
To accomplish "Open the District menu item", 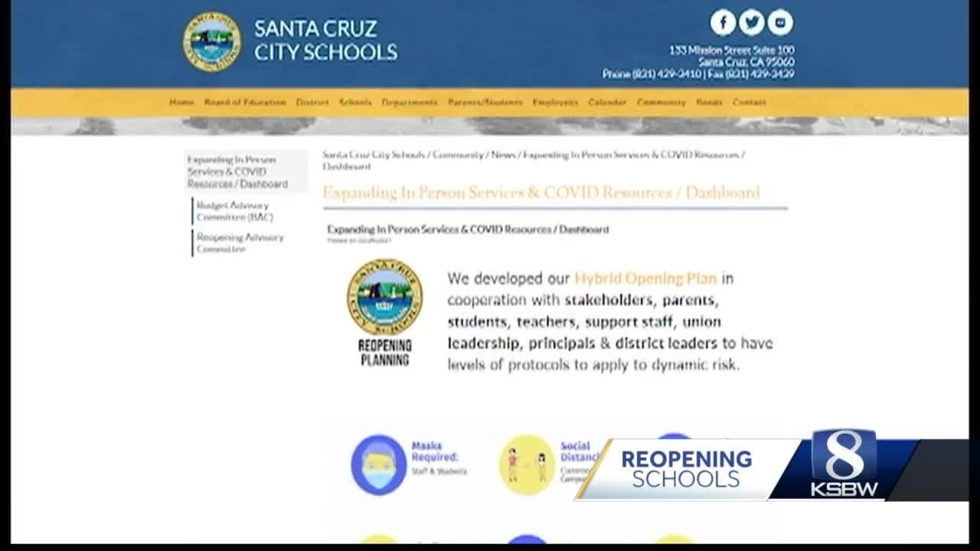I will pyautogui.click(x=312, y=102).
